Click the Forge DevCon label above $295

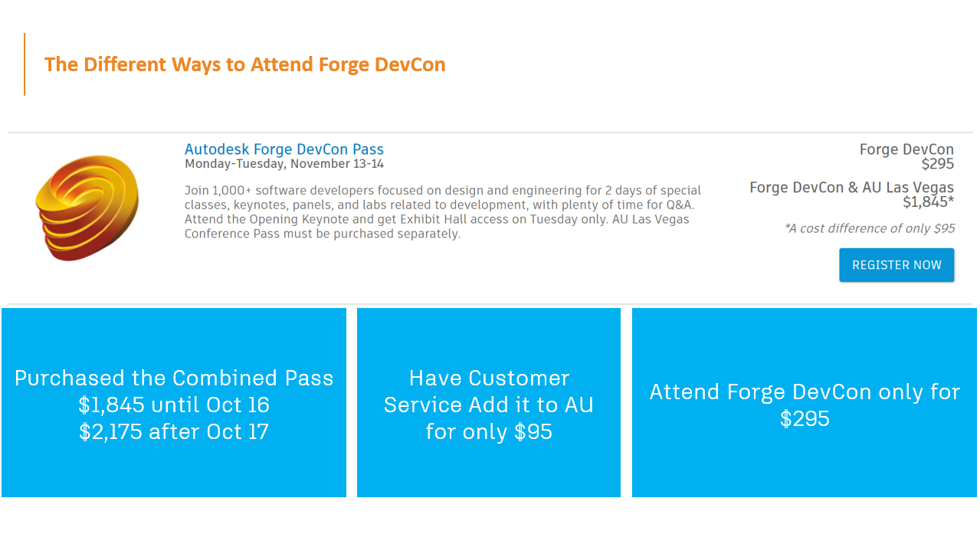[906, 149]
